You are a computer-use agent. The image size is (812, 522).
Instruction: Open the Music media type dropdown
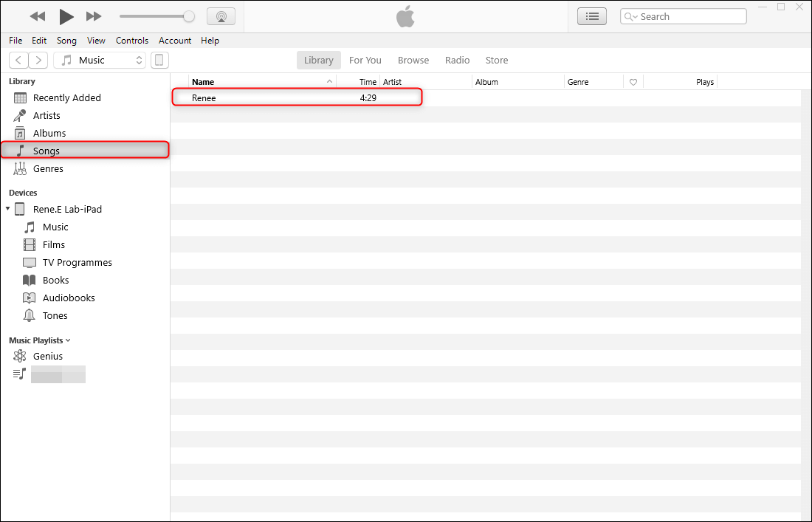(100, 60)
